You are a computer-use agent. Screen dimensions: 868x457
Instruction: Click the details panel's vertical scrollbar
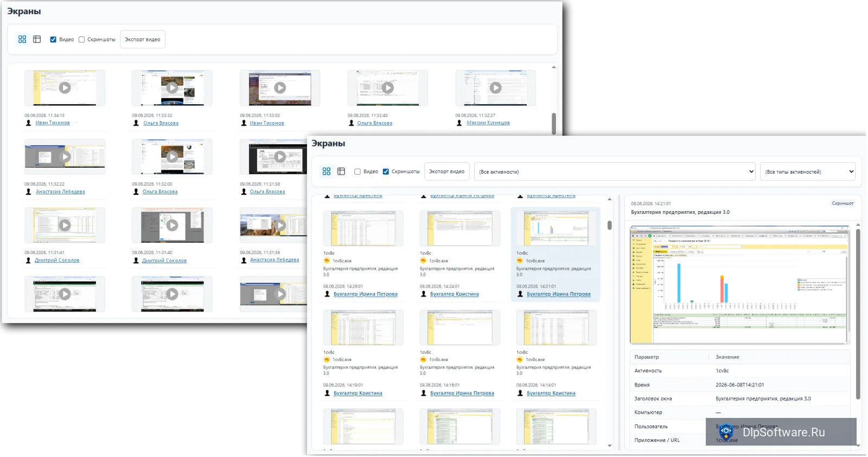(858, 314)
